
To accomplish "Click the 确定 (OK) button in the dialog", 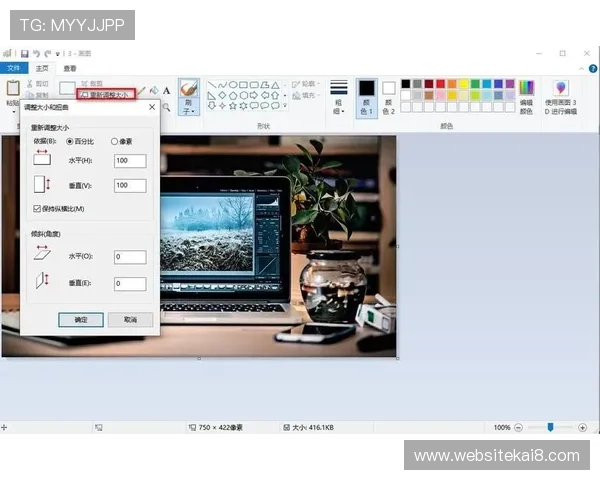I will [x=81, y=320].
